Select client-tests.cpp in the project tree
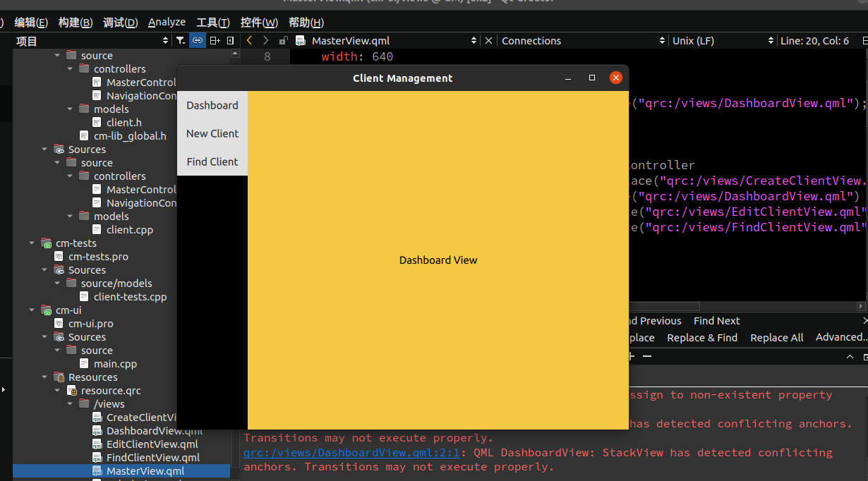868x481 pixels. [x=130, y=297]
